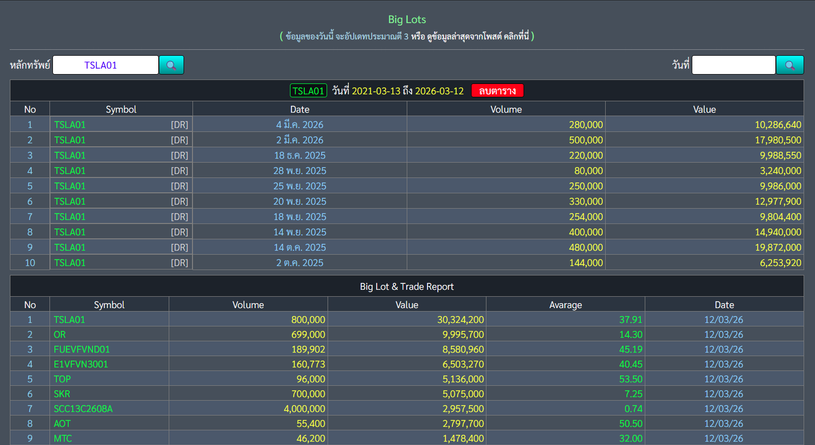This screenshot has height=445, width=815.
Task: Open the FUEVFVND01 symbol link
Action: coord(81,349)
